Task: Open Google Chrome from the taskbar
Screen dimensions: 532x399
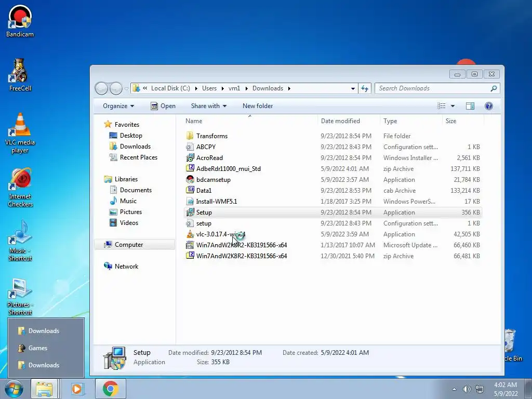Action: point(110,389)
